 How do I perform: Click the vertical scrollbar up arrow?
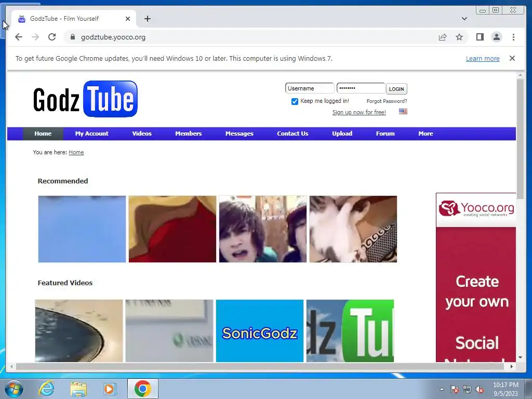click(x=520, y=75)
